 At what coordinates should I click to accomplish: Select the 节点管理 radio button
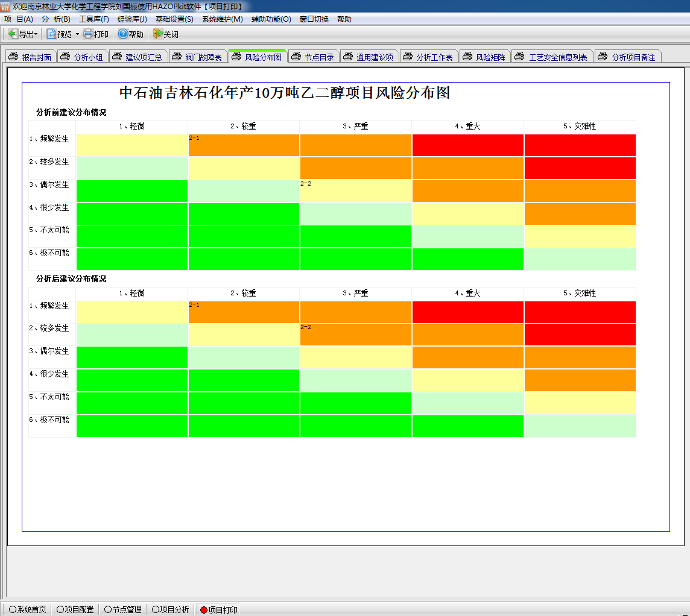pos(108,609)
